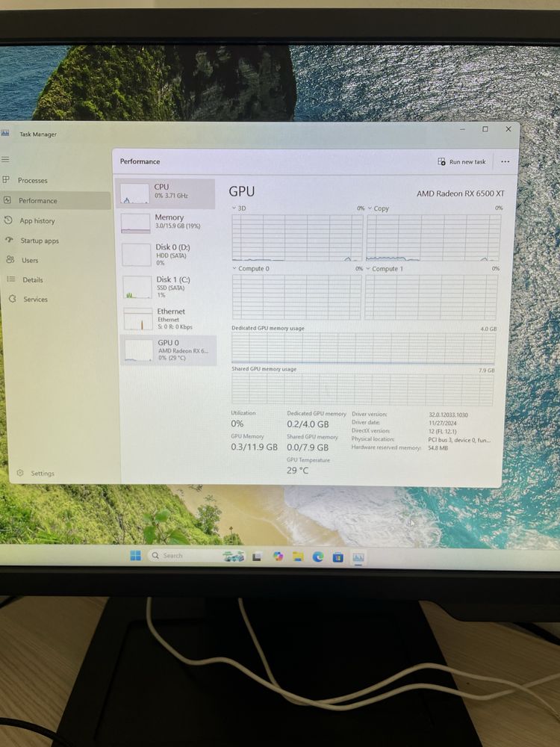Maximize the Task Manager window
This screenshot has height=747, width=560.
tap(485, 129)
